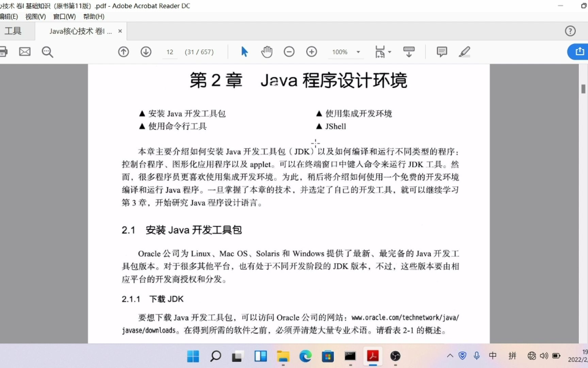Click the JShell topic line

(x=331, y=126)
